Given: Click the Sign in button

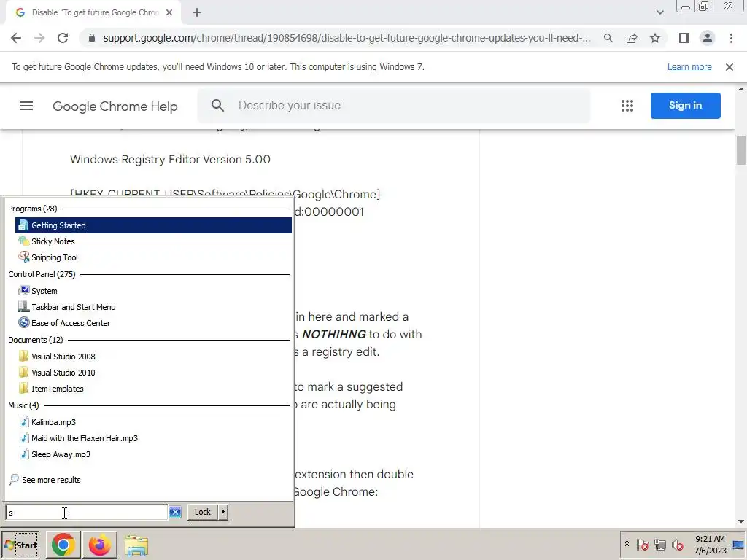Looking at the screenshot, I should coord(686,106).
